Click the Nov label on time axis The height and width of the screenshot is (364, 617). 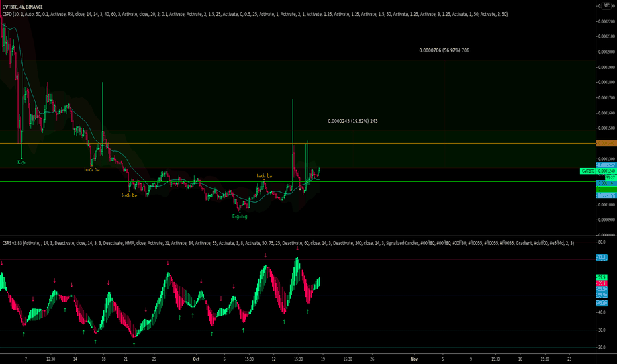(414, 359)
